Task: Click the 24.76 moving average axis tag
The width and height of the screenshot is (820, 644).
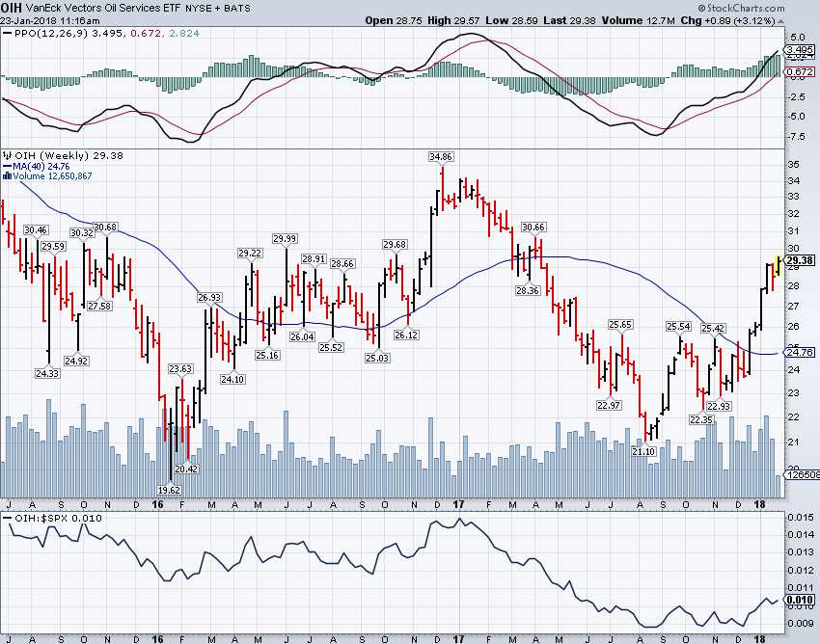Action: (x=801, y=353)
